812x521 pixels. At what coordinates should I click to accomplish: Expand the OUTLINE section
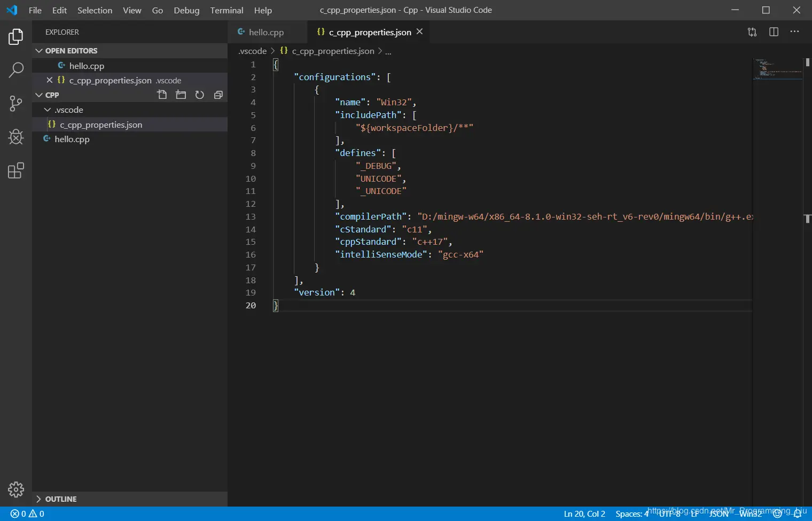130,499
